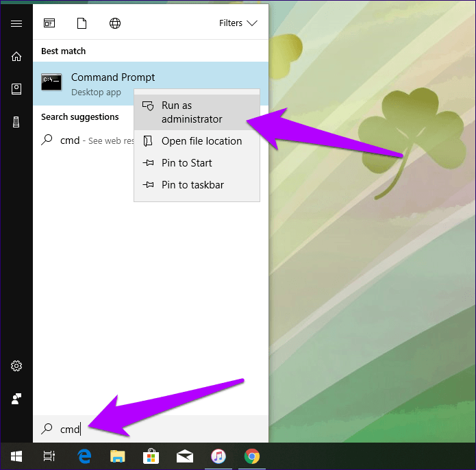Image resolution: width=476 pixels, height=470 pixels.
Task: Click the Windows Start button
Action: coord(16,456)
